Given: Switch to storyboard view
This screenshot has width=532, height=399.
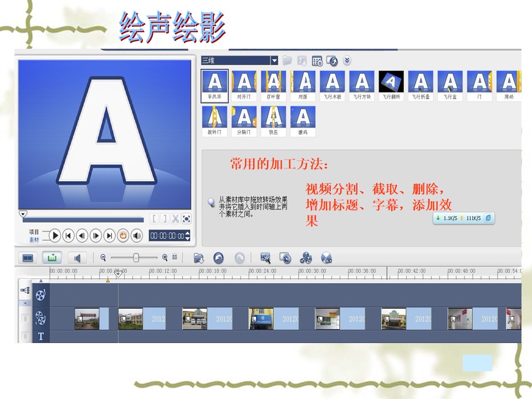Looking at the screenshot, I should point(28,258).
